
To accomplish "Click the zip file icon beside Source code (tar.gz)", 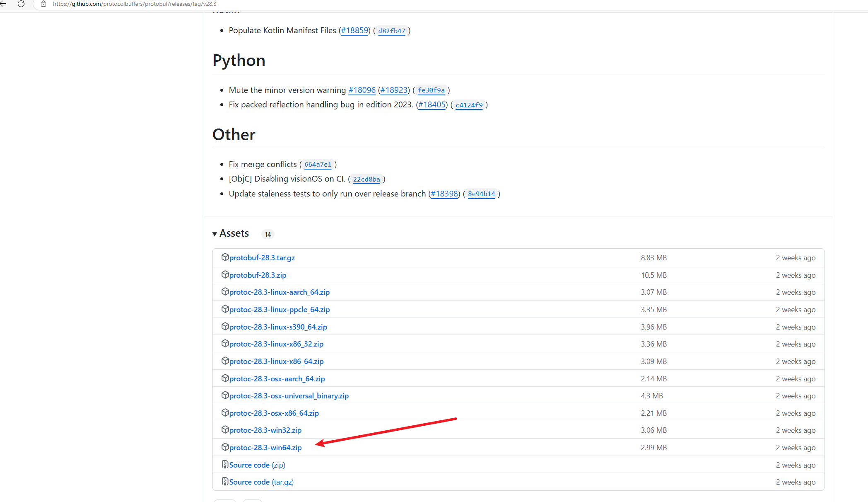I will coord(225,481).
